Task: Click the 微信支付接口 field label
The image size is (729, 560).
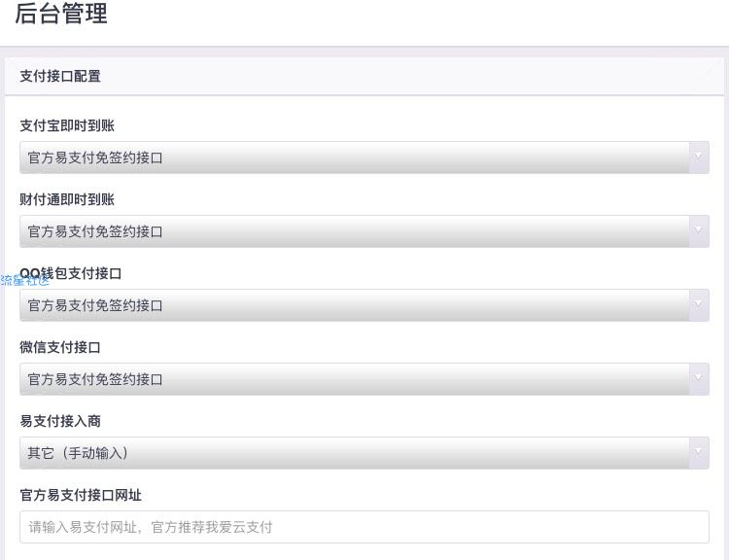Action: 60,347
